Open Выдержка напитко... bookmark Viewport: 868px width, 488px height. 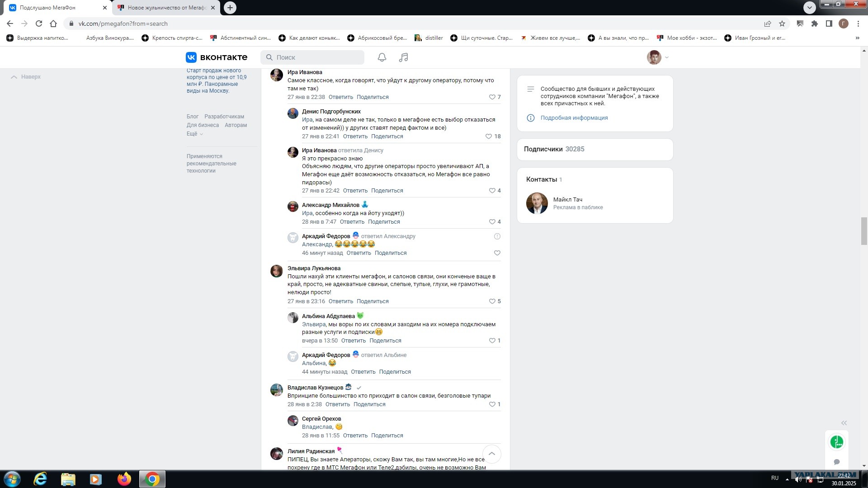tap(38, 38)
